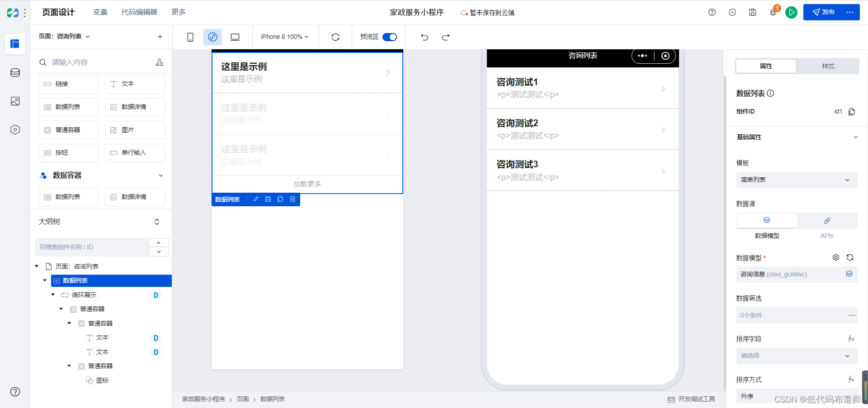
Task: Open the 更多 menu
Action: 179,12
